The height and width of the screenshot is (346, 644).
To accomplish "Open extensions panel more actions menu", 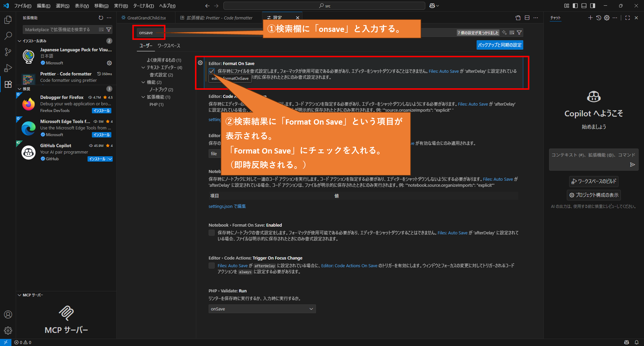I will coord(109,18).
